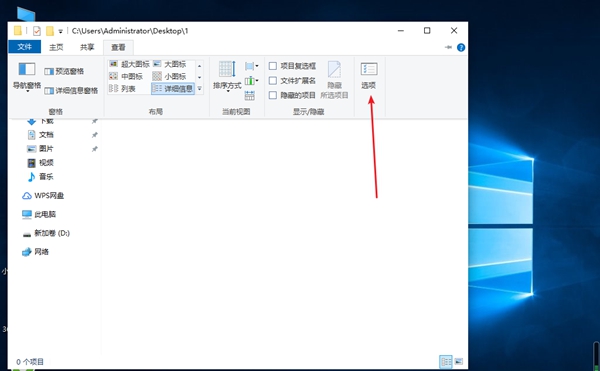Toggle the 预览窗格 preview pane
This screenshot has width=600, height=371.
pyautogui.click(x=64, y=71)
